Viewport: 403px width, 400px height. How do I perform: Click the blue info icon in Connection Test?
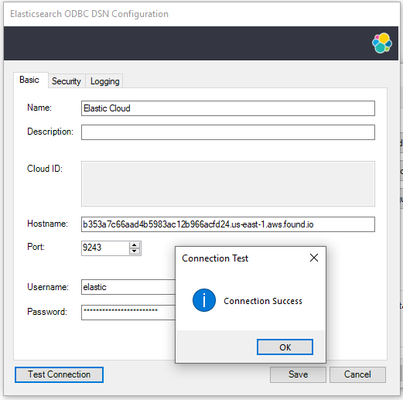(x=204, y=300)
